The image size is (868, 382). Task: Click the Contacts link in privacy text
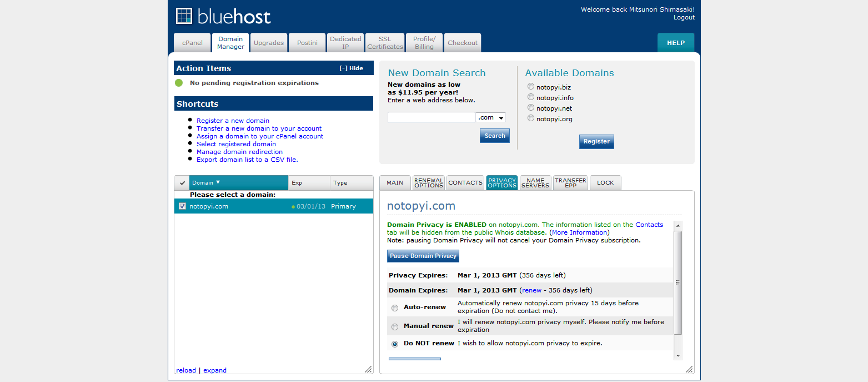[x=649, y=225]
